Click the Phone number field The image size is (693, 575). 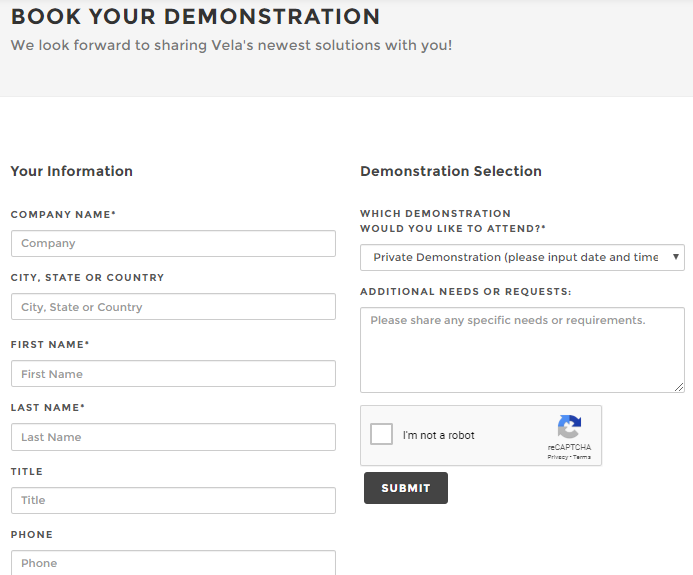pyautogui.click(x=173, y=562)
